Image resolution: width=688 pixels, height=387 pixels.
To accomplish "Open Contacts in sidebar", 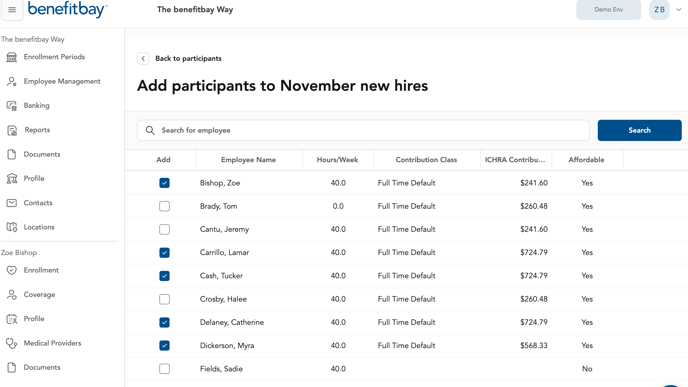I will pyautogui.click(x=38, y=203).
